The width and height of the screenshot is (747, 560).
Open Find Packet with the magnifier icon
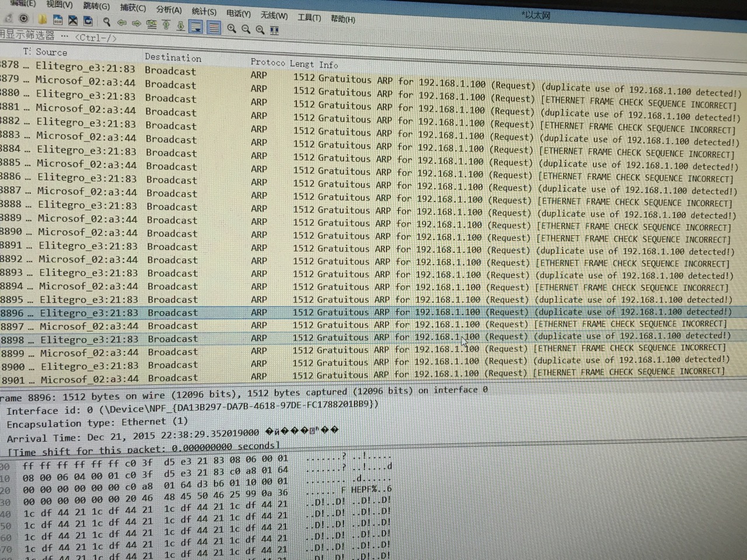107,22
